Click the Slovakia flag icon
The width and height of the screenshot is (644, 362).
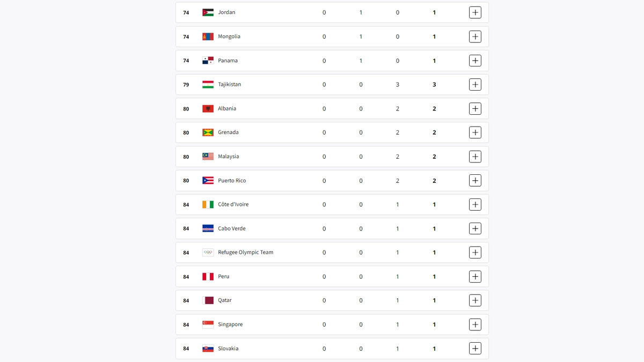(208, 349)
